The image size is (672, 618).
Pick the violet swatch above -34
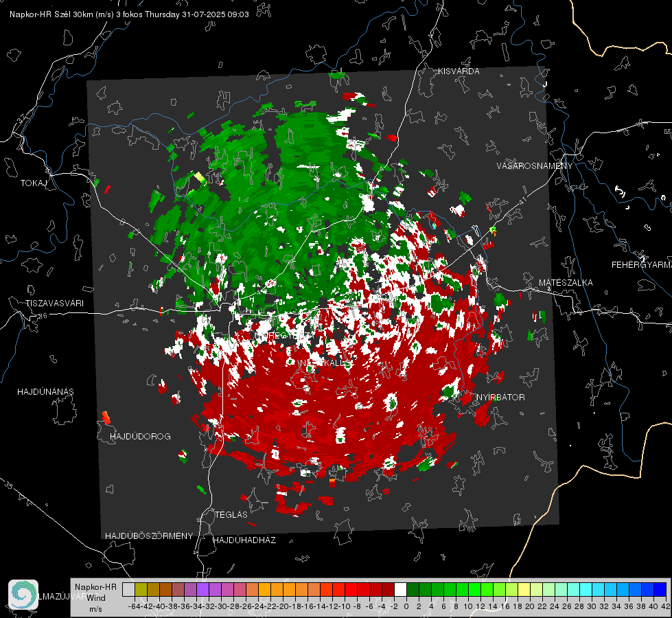[x=202, y=589]
